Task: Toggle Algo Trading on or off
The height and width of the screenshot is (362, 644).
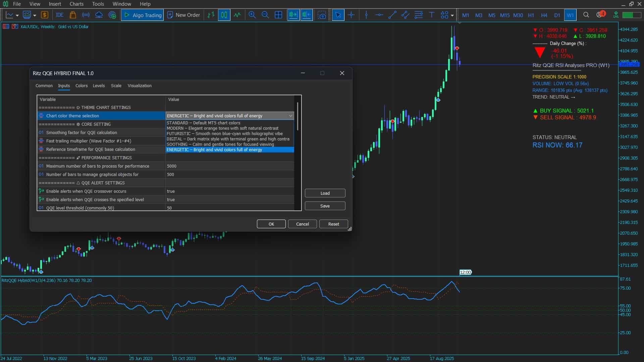Action: (x=143, y=15)
